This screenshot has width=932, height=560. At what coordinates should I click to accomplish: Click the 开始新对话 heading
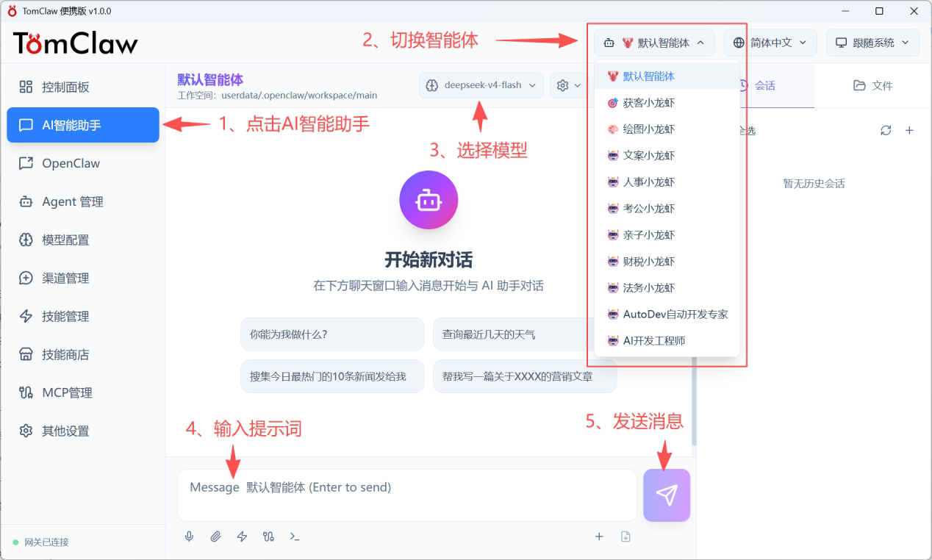point(429,260)
